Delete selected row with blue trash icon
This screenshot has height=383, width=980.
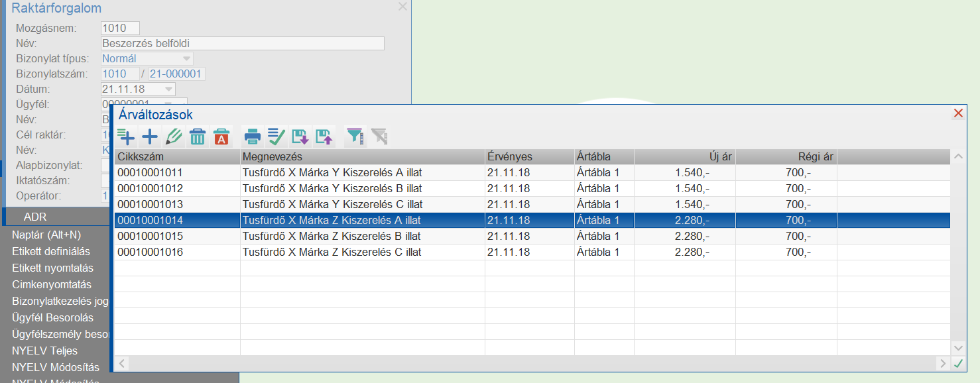(x=198, y=137)
